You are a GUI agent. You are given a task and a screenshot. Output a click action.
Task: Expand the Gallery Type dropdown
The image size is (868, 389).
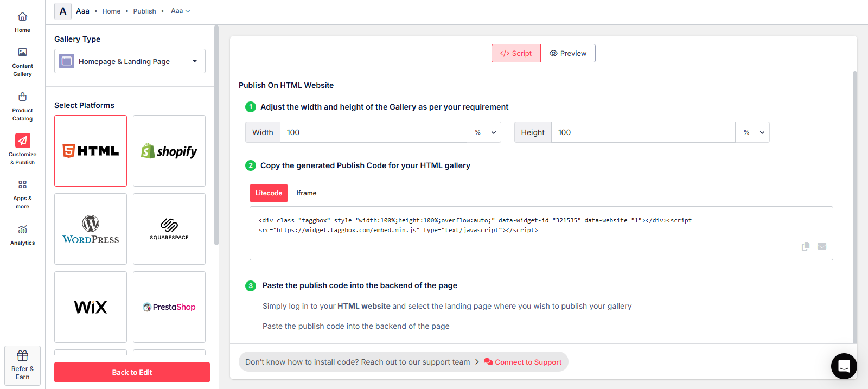pyautogui.click(x=130, y=61)
